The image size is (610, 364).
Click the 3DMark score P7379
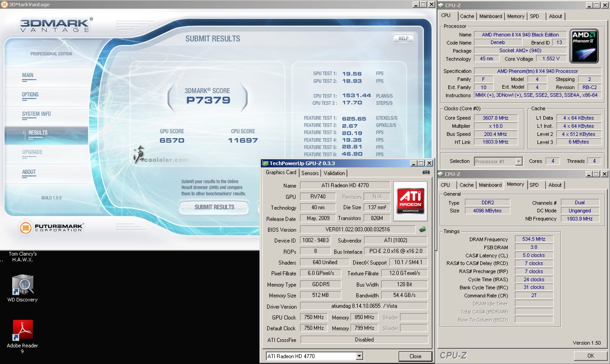click(208, 100)
